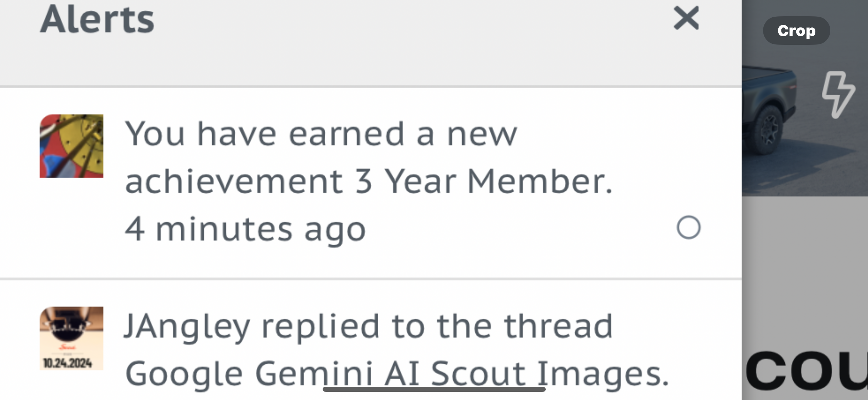This screenshot has width=868, height=400.
Task: Click the large 'COU' heading text
Action: (807, 372)
